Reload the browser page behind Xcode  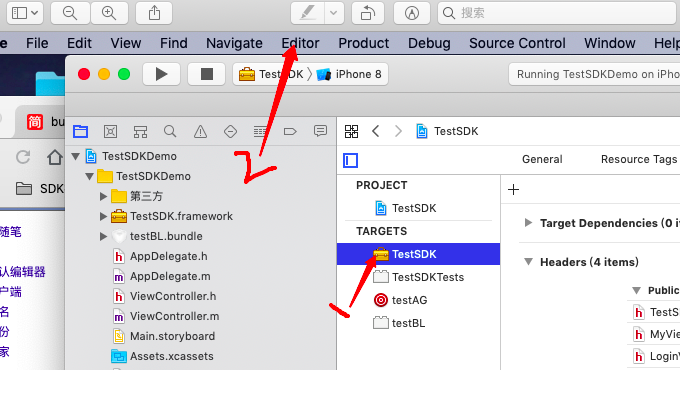[23, 157]
